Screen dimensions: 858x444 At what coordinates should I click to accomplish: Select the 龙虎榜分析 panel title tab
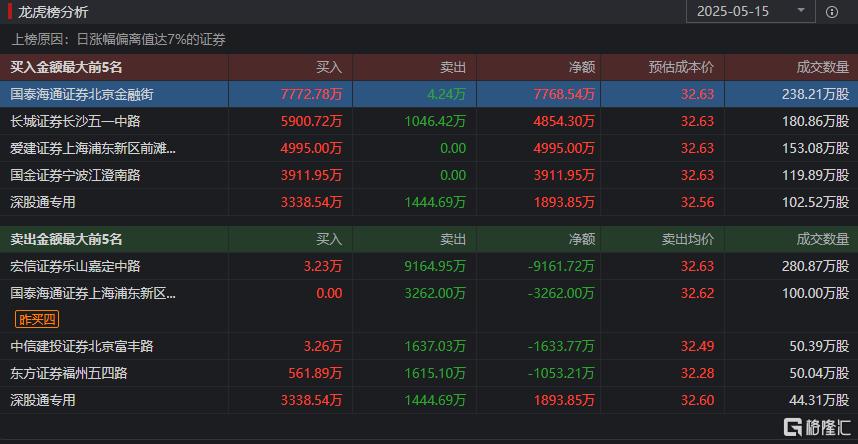[52, 12]
